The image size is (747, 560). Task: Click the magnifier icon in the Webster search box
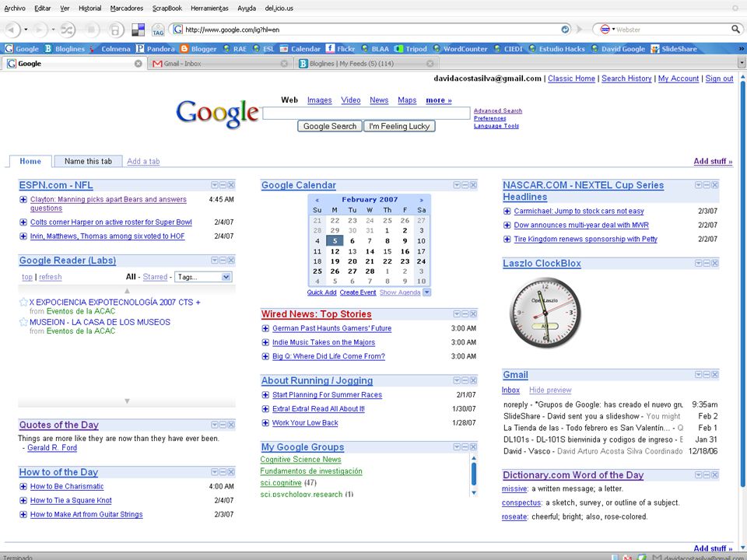[x=735, y=30]
